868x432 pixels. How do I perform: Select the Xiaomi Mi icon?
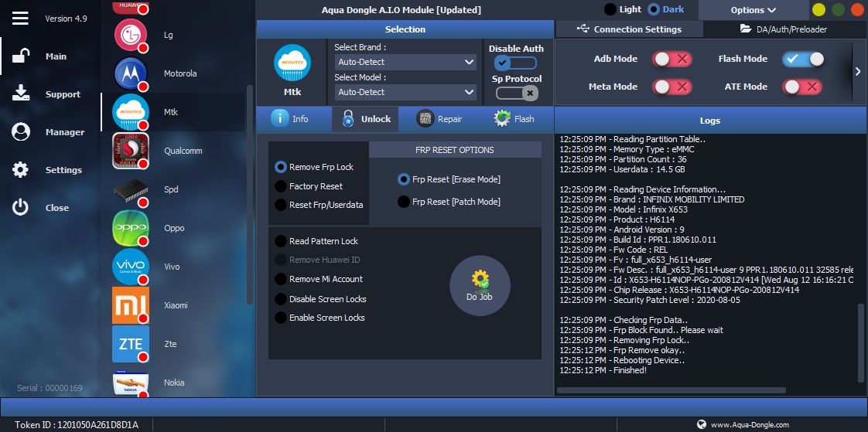131,305
